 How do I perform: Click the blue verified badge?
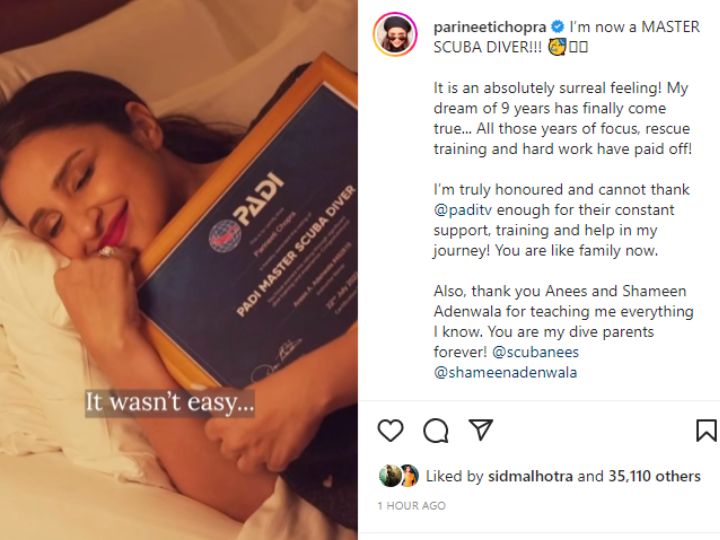[557, 27]
